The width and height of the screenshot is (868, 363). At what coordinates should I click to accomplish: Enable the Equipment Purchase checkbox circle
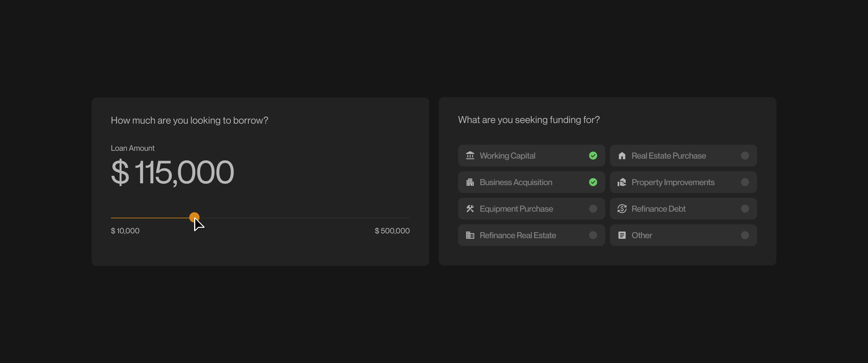coord(593,209)
